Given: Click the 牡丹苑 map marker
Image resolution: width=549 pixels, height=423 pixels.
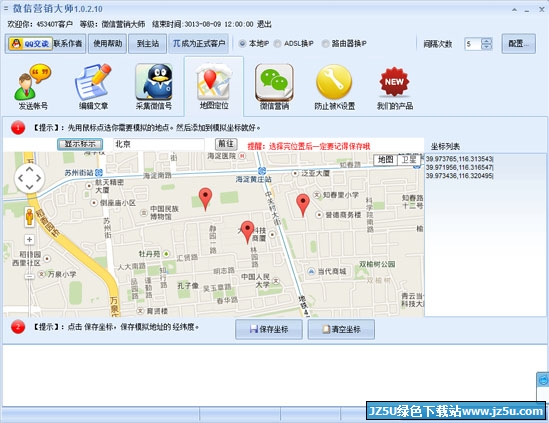Looking at the screenshot, I should 167,254.
